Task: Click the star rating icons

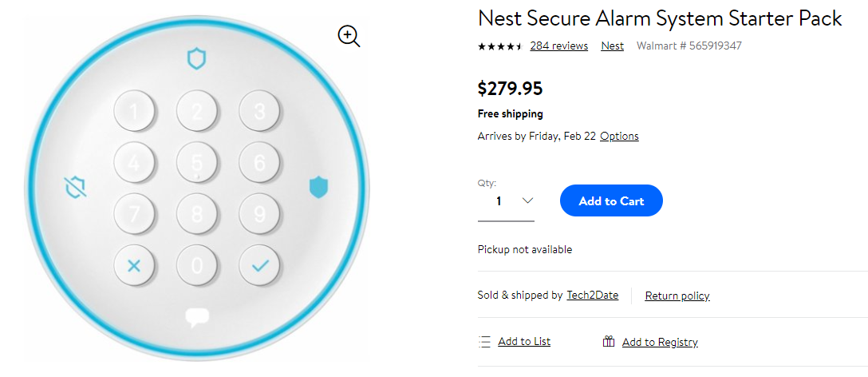Action: 499,46
